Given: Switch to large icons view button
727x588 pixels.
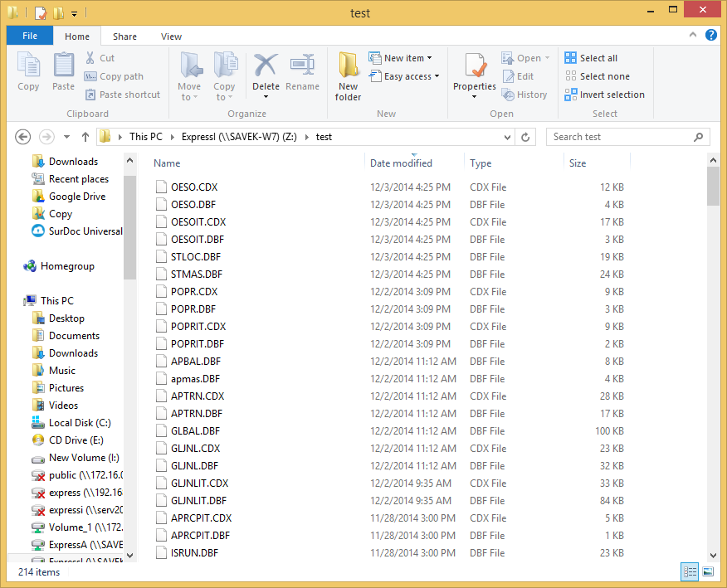Looking at the screenshot, I should pos(708,571).
